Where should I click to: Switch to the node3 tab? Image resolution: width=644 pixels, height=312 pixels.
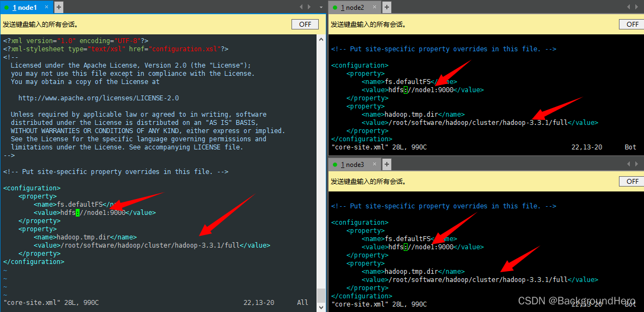(x=353, y=164)
